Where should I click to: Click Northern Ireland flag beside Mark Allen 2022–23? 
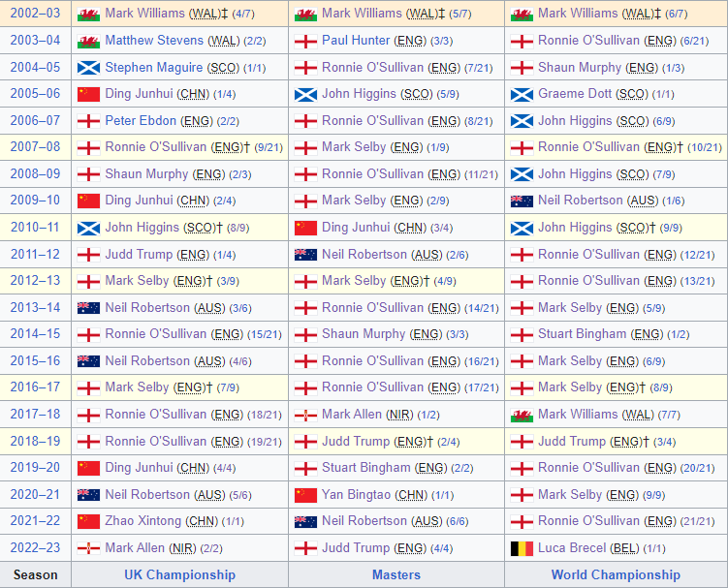(88, 548)
